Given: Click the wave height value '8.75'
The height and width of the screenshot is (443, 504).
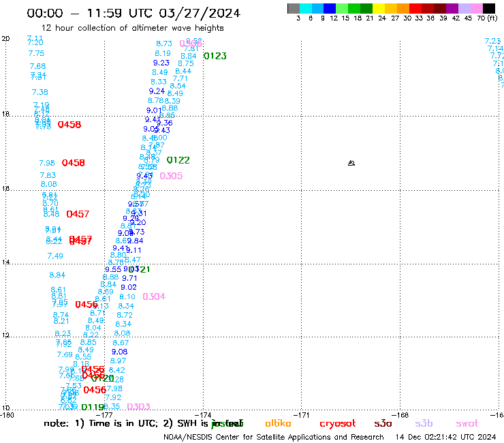Looking at the screenshot, I should [x=186, y=63].
